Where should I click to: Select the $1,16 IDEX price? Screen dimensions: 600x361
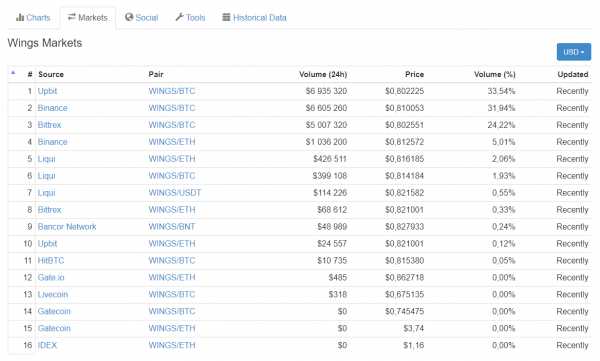click(x=414, y=345)
